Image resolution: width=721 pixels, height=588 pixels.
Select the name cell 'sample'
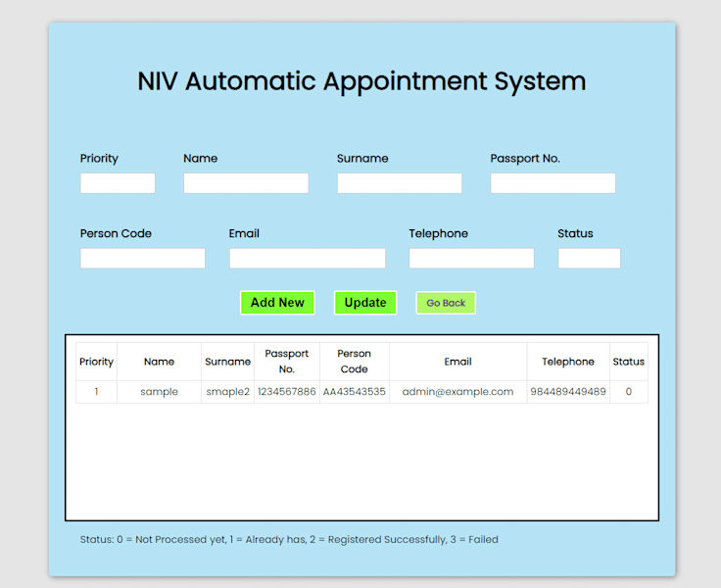pos(159,392)
